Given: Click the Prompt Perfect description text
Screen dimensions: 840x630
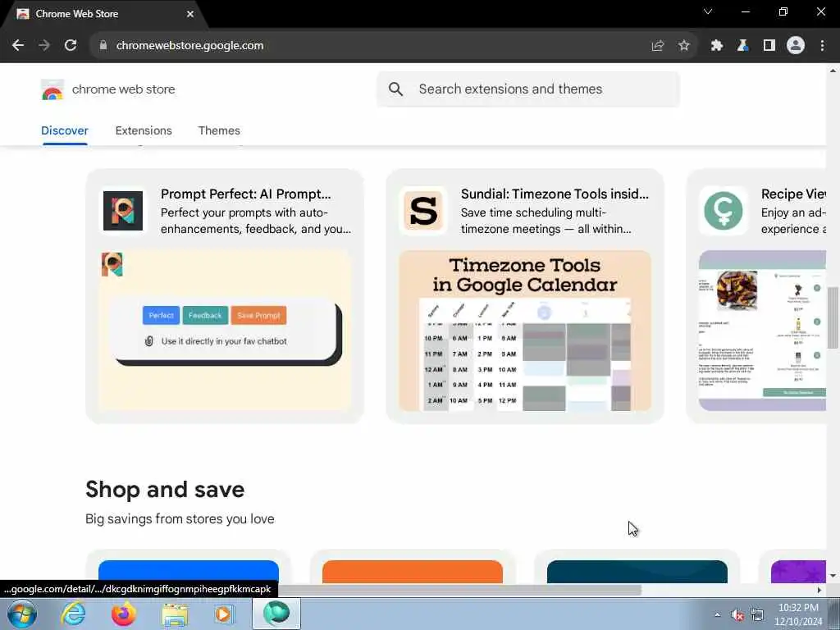Looking at the screenshot, I should coord(256,221).
